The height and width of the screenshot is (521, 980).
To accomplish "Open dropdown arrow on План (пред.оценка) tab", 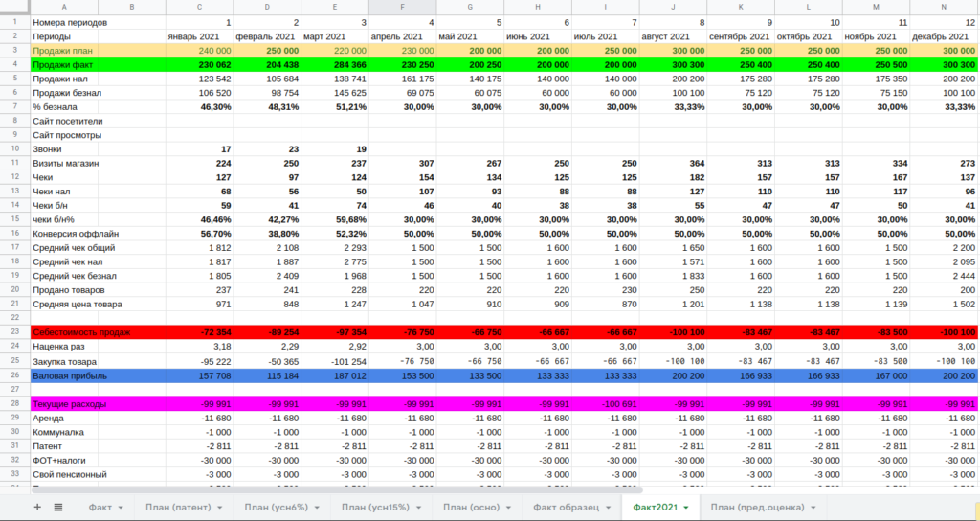I will click(x=813, y=508).
